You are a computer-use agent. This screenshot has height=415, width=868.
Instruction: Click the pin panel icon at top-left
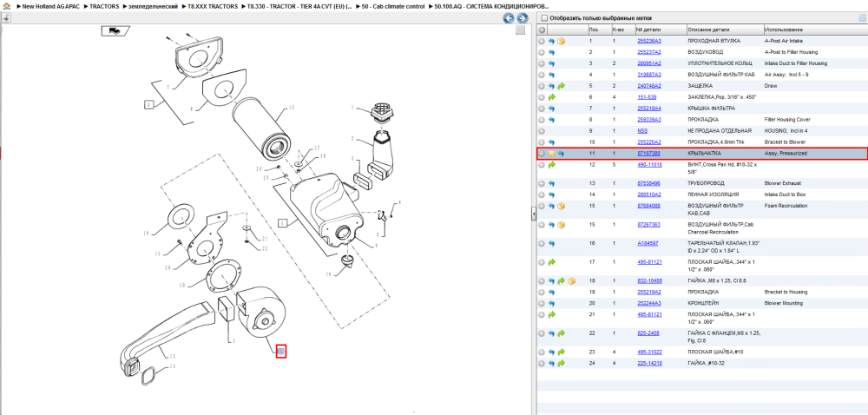[x=5, y=17]
